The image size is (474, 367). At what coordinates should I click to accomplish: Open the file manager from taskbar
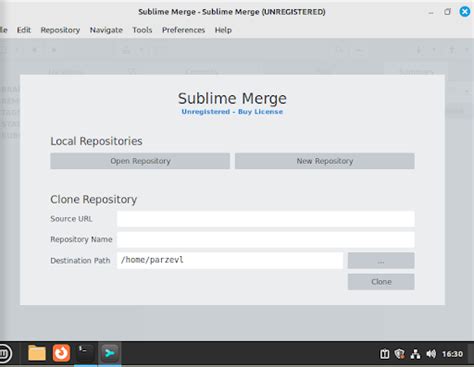[x=37, y=353]
